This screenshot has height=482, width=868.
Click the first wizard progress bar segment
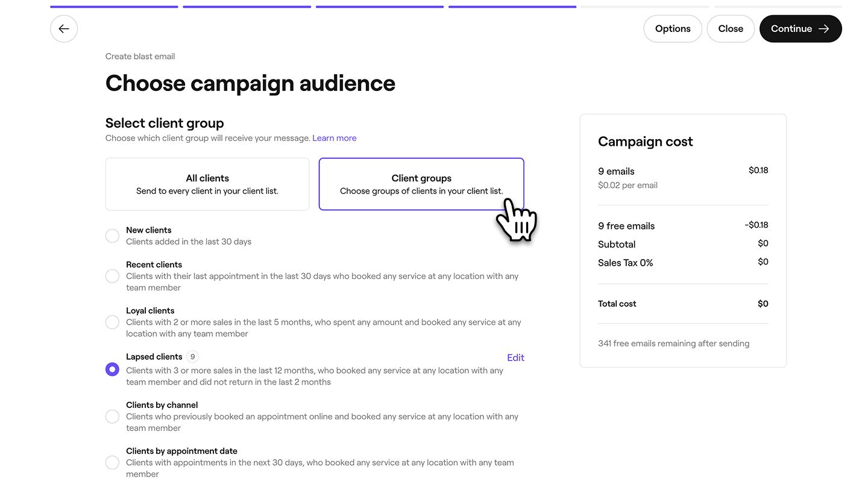[x=114, y=7]
